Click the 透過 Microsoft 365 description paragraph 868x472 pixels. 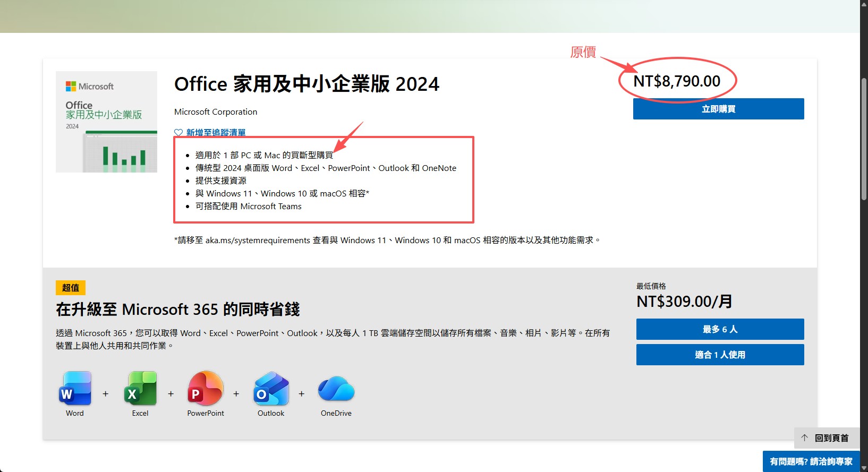pos(333,339)
